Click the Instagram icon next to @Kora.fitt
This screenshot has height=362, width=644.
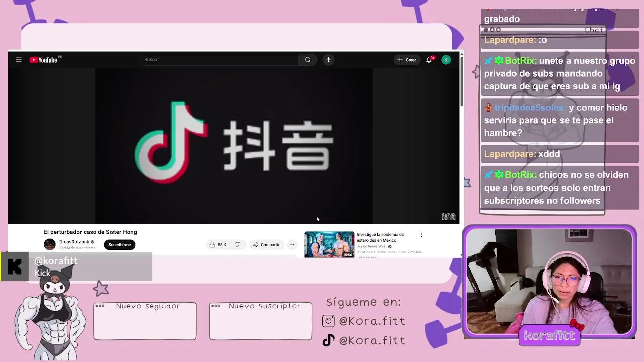coord(328,321)
